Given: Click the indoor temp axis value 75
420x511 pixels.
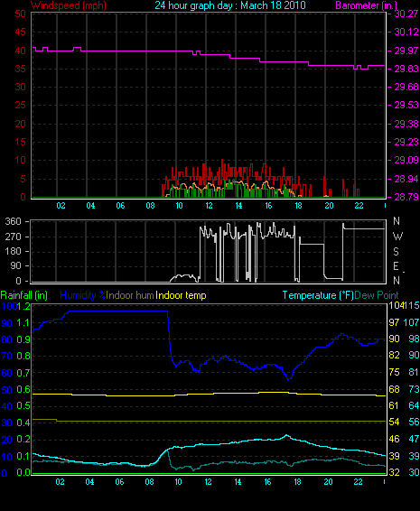Looking at the screenshot, I should click(x=394, y=372).
